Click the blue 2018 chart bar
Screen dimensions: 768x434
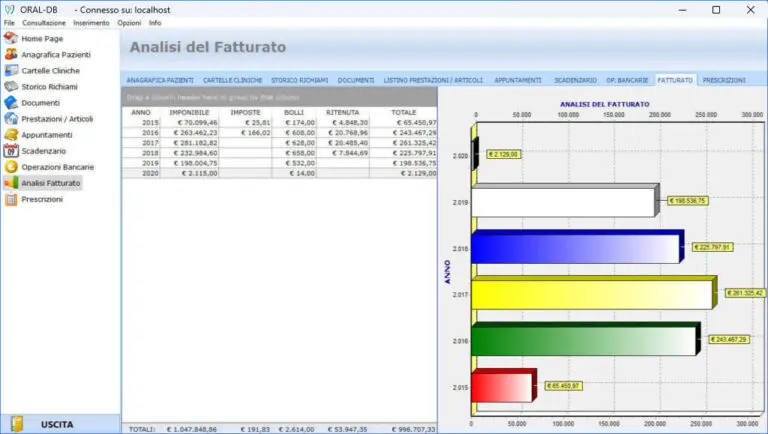point(576,248)
